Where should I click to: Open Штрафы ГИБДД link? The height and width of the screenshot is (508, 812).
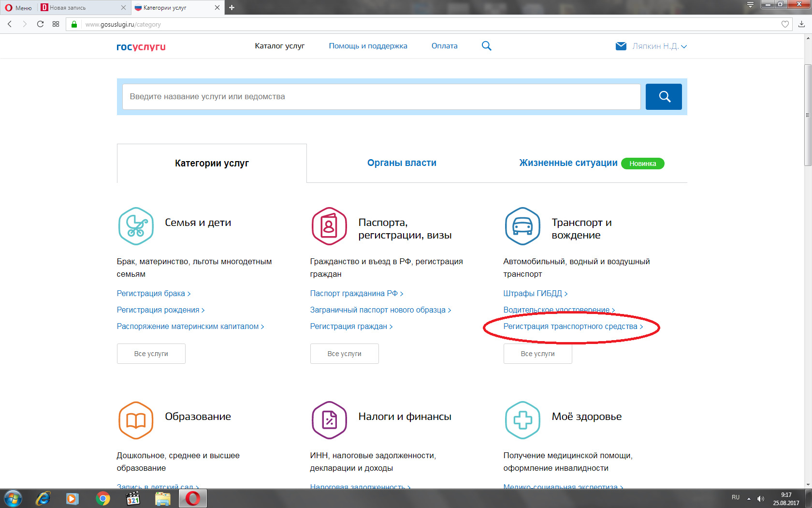click(536, 294)
